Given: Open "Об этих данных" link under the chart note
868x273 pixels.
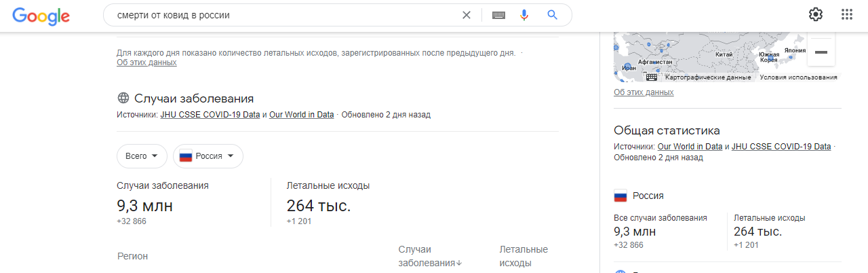Looking at the screenshot, I should [x=146, y=62].
